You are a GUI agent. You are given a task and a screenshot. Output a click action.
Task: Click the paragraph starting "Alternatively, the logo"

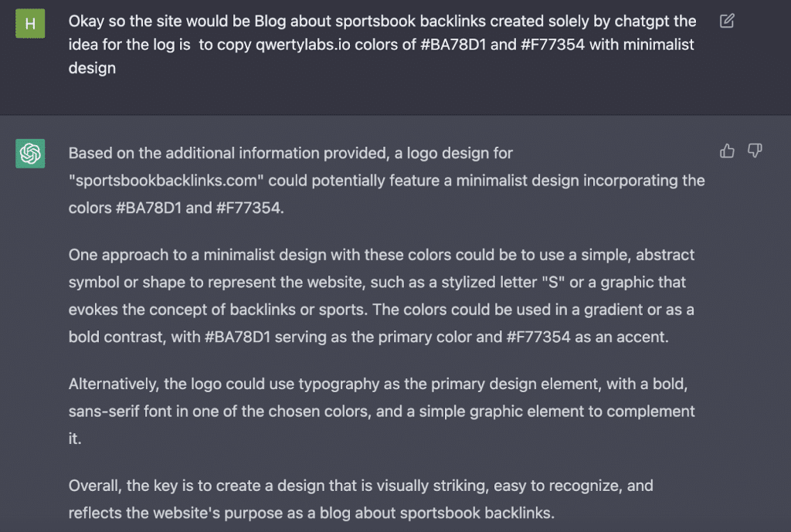click(x=382, y=411)
